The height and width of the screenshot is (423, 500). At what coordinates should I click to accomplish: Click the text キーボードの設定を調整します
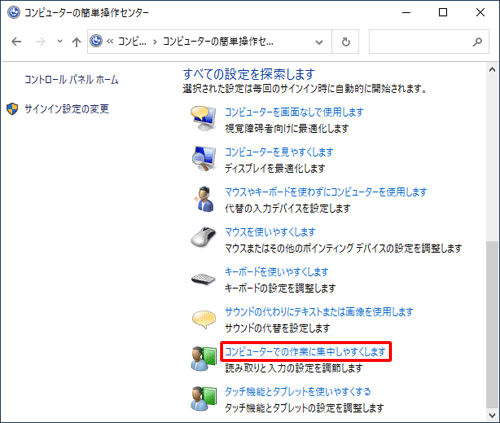coord(280,288)
